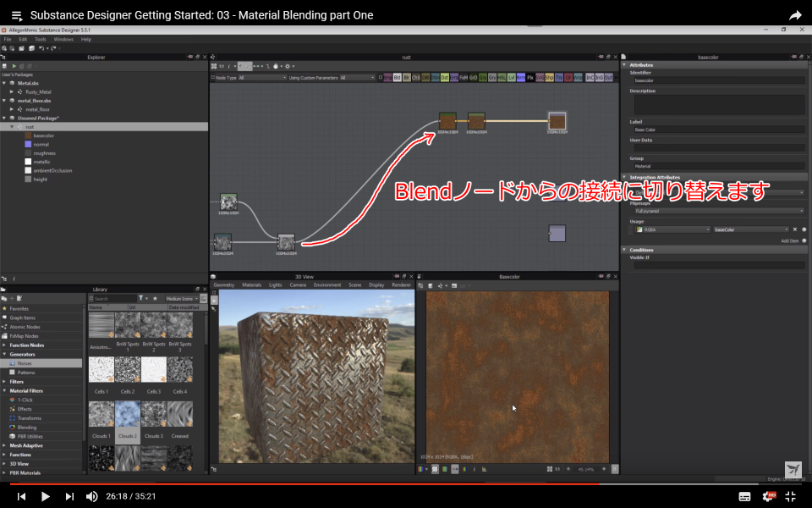
Task: Mute the video volume
Action: pyautogui.click(x=91, y=497)
